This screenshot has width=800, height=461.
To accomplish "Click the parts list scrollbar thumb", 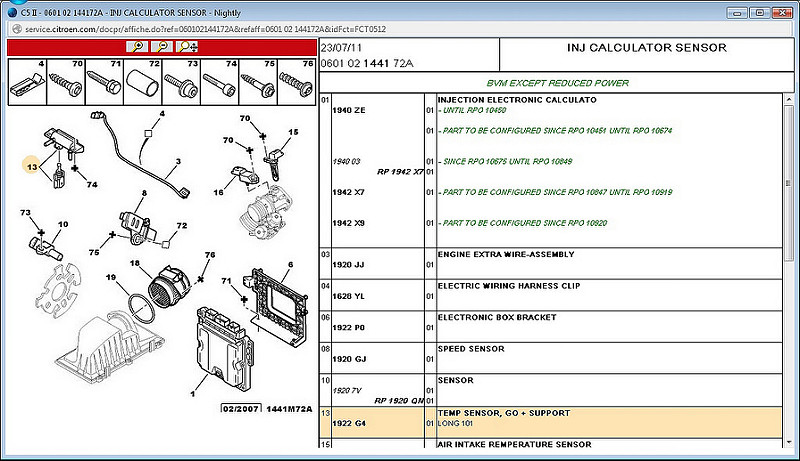I will pyautogui.click(x=789, y=183).
